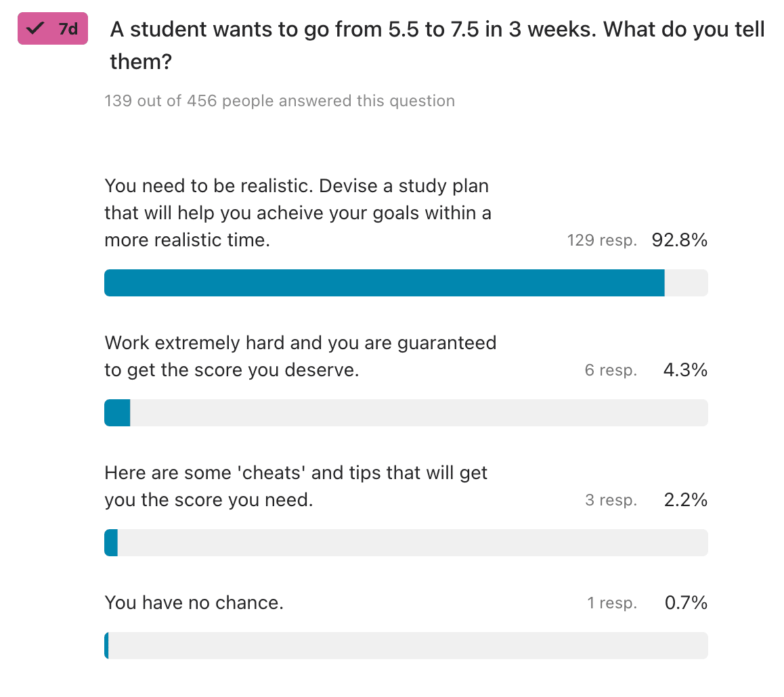The width and height of the screenshot is (784, 697).
Task: Click the checkmark icon in the pink badge
Action: click(x=35, y=28)
